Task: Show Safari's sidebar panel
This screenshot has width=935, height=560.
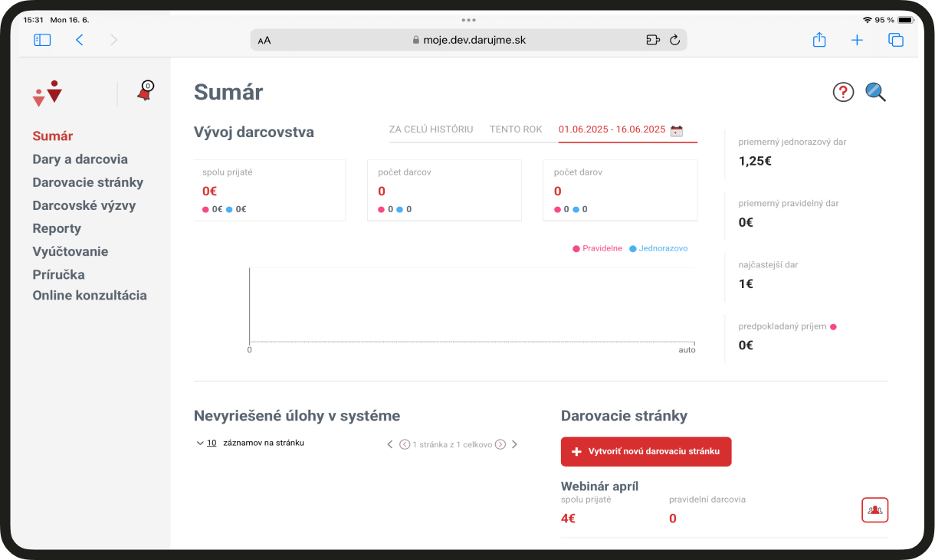Action: point(42,40)
